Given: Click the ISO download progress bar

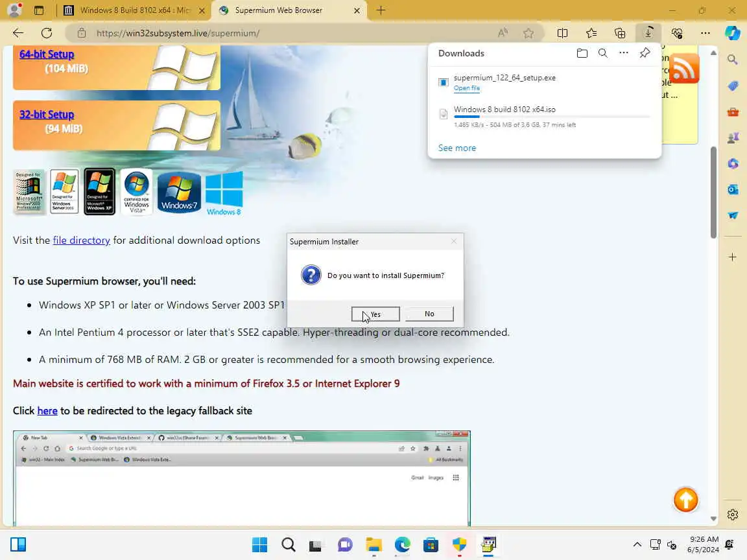Looking at the screenshot, I should (552, 117).
